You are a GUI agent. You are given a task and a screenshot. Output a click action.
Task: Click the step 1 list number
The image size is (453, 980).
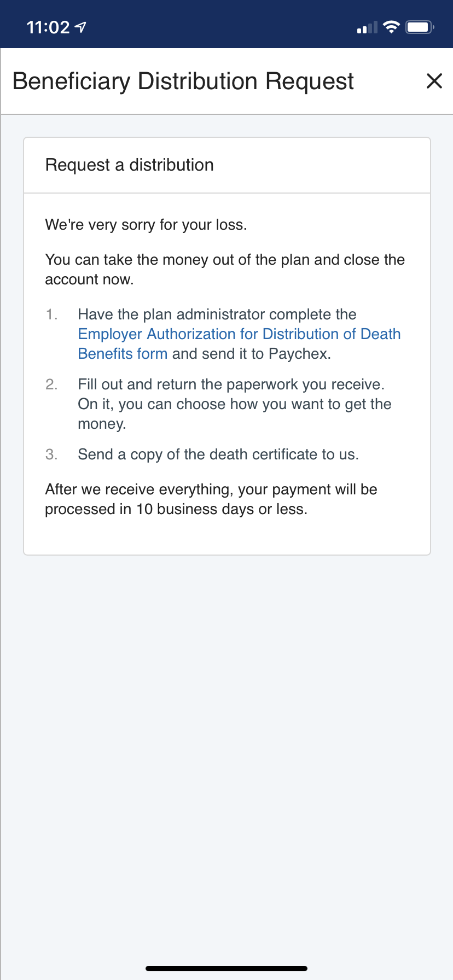pyautogui.click(x=51, y=314)
